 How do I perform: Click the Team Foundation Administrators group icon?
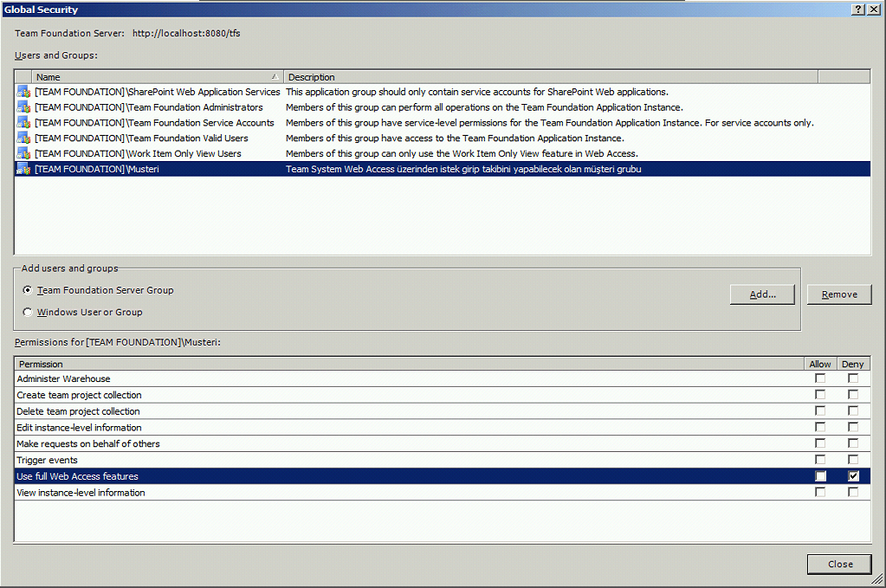[x=23, y=107]
